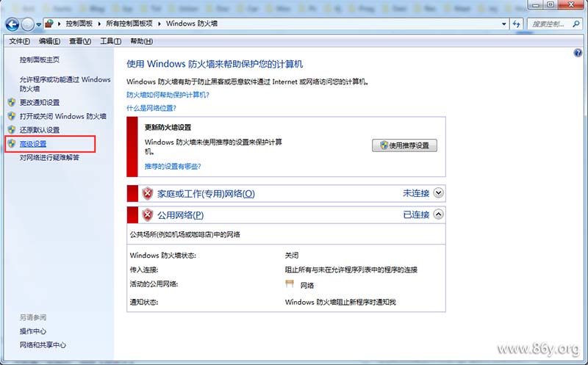The width and height of the screenshot is (588, 365).
Task: Expand the address bar history dropdown
Action: tap(503, 24)
